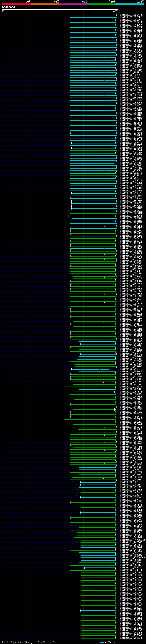Select the UniRef100_Q39956 label

131,351
